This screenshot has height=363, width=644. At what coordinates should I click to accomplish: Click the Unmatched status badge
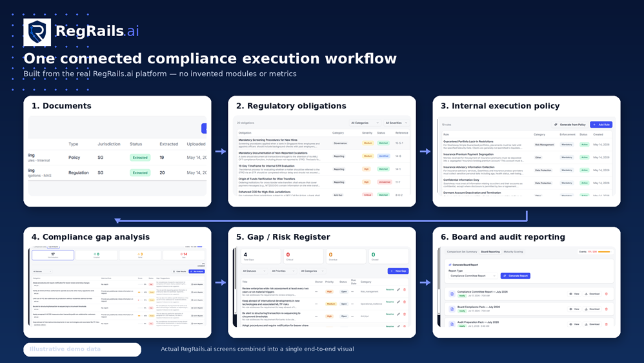pos(385,182)
